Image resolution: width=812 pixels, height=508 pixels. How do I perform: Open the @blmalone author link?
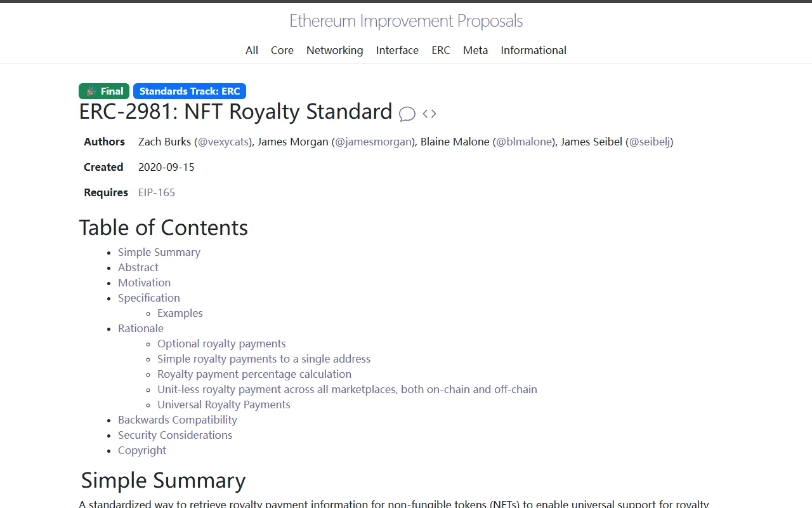tap(524, 142)
